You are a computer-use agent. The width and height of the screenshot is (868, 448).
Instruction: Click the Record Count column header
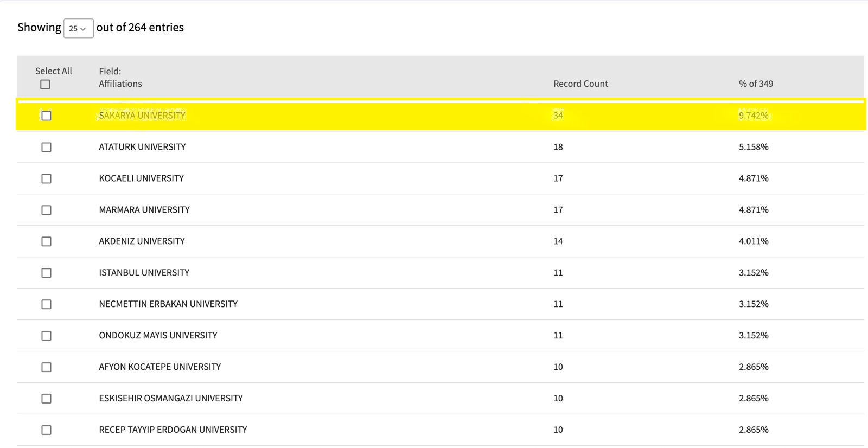[580, 84]
